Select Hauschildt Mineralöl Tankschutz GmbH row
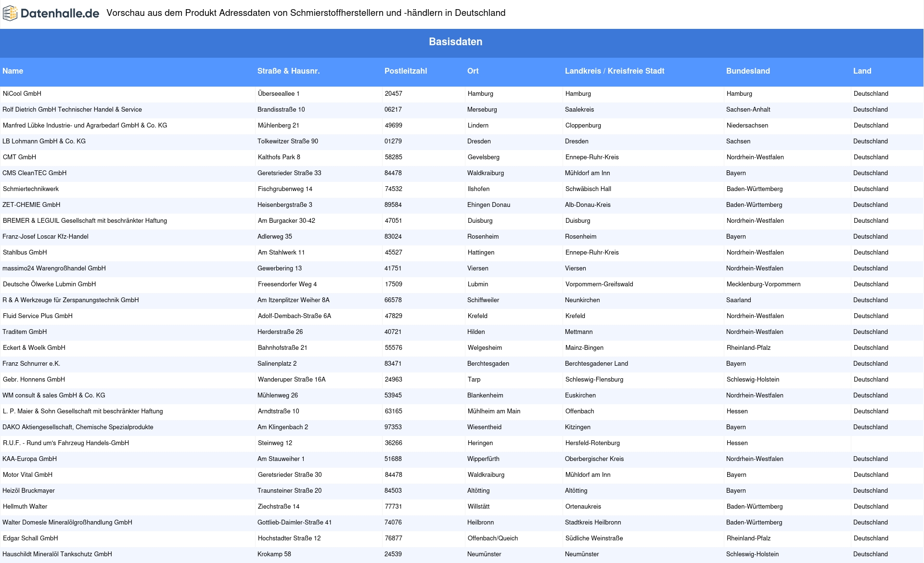 click(57, 554)
